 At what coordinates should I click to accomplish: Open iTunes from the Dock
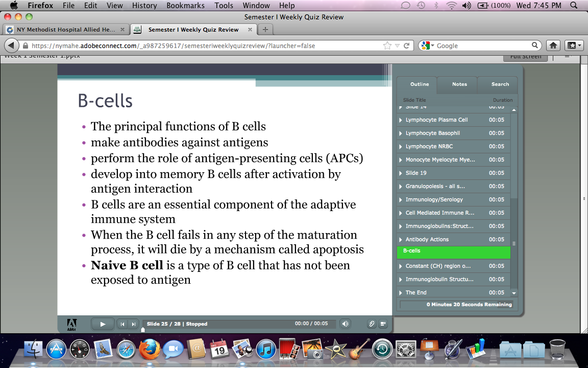click(x=266, y=350)
